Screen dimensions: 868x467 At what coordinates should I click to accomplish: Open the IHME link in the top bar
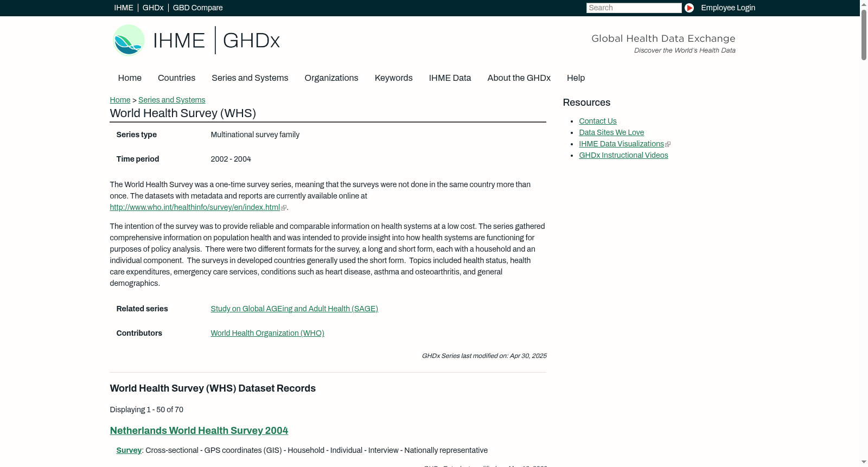click(x=124, y=8)
